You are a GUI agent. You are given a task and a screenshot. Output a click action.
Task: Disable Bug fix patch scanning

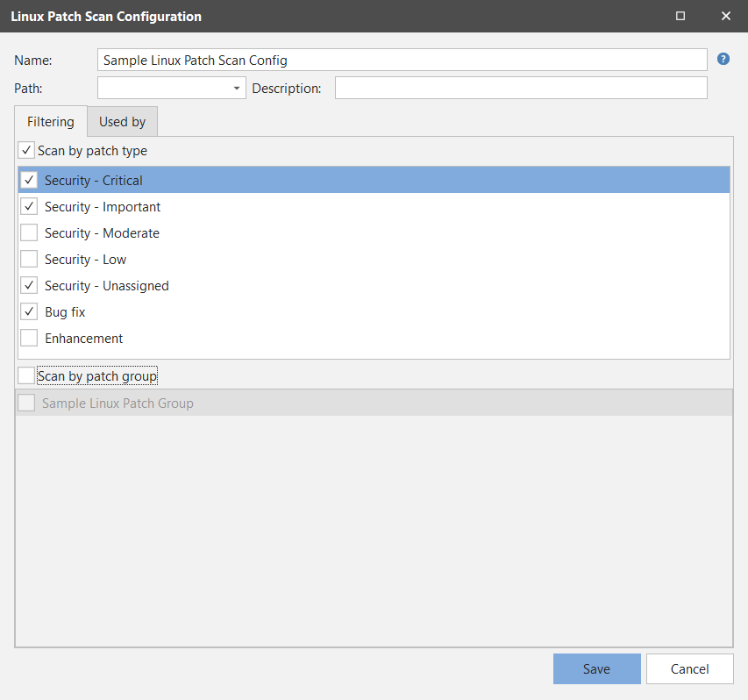coord(29,311)
